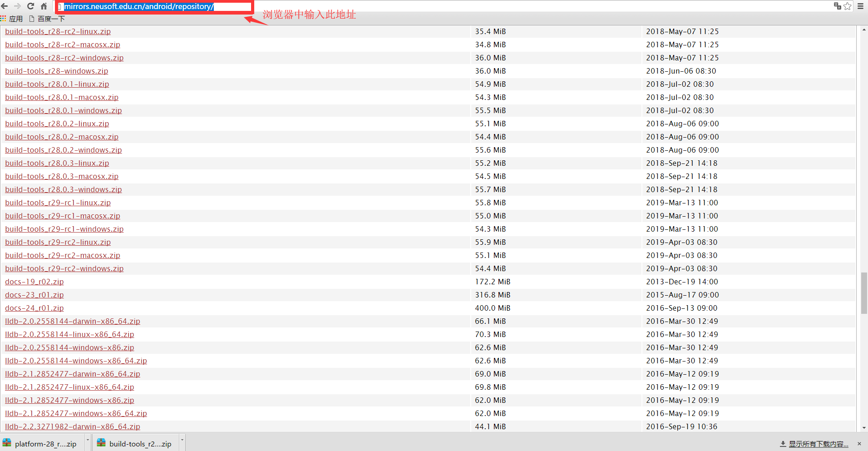
Task: Click the vertical scrollbar thumb
Action: click(863, 293)
